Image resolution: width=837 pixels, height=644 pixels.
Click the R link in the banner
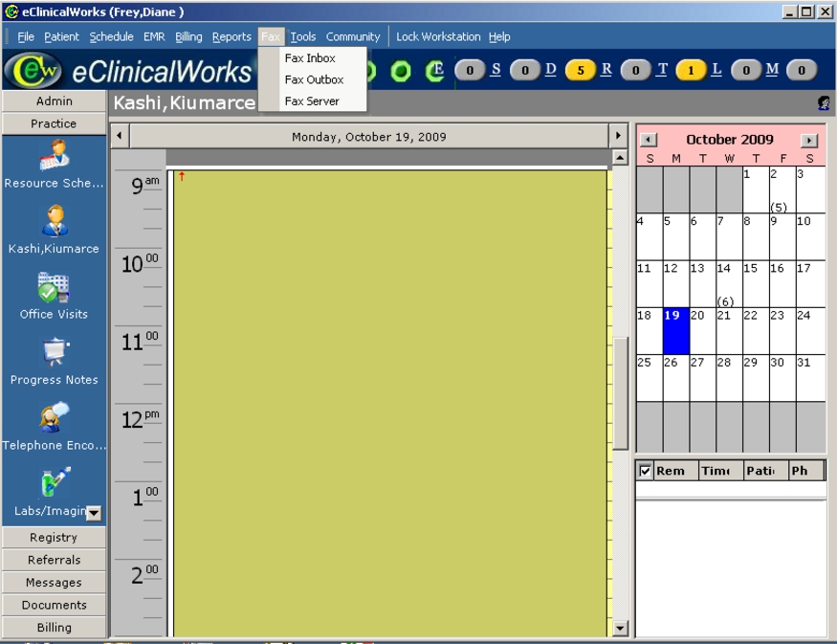(x=606, y=70)
